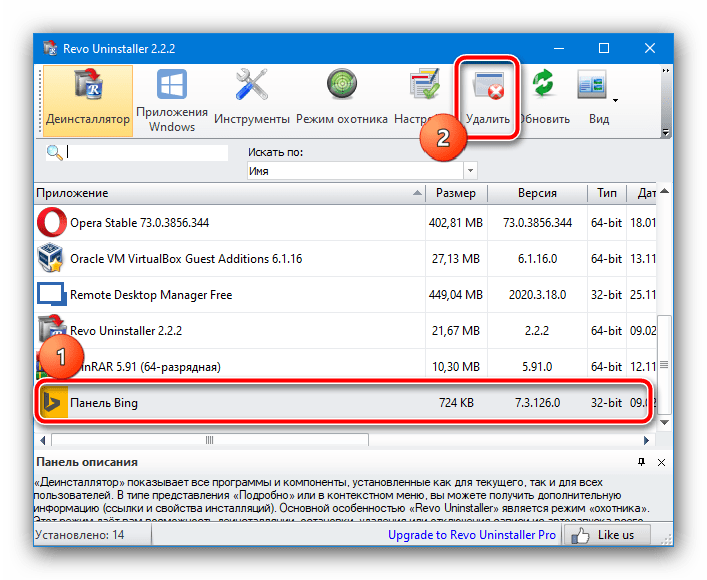Select Oracle VM VirtualBox Guest Additions row
707x580 pixels.
pos(345,258)
